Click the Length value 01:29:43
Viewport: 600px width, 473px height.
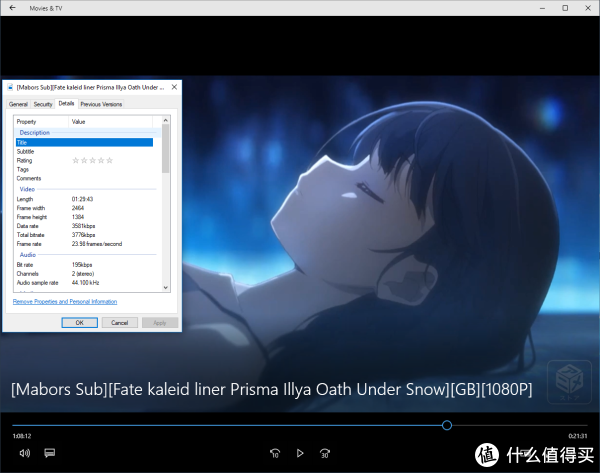(x=82, y=199)
